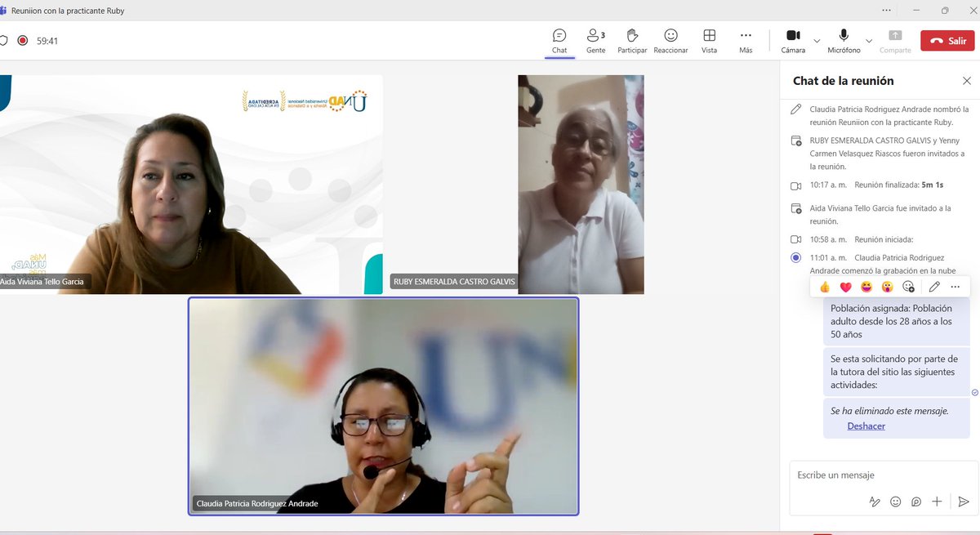Click the recording indicator red dot

tap(23, 40)
